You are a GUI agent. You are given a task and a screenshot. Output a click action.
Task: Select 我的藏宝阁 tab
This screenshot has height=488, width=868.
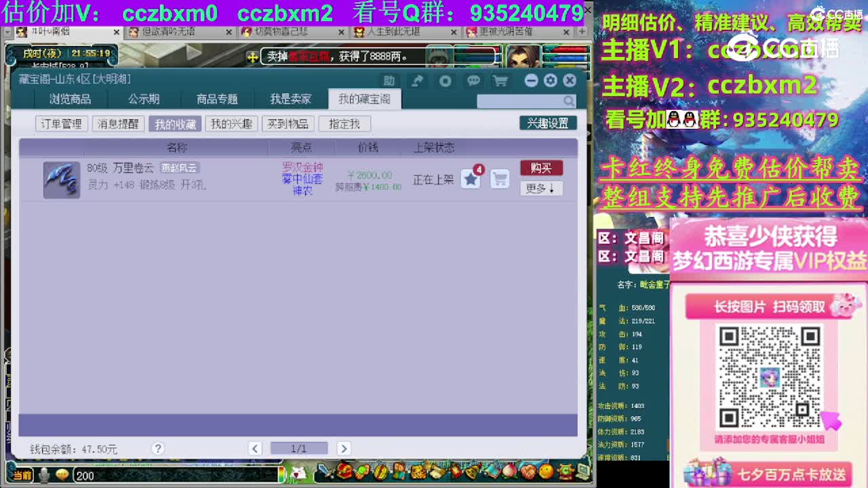point(365,99)
